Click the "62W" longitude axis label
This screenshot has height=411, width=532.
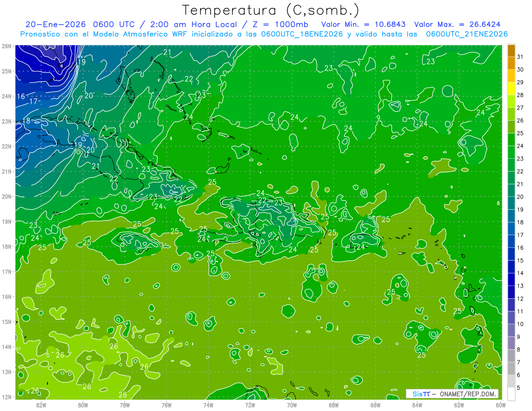tap(459, 405)
